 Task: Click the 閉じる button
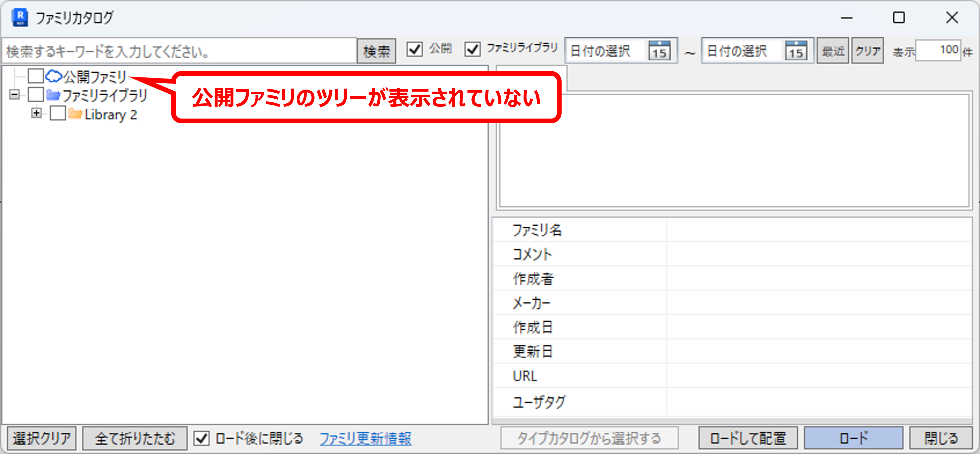click(x=941, y=439)
